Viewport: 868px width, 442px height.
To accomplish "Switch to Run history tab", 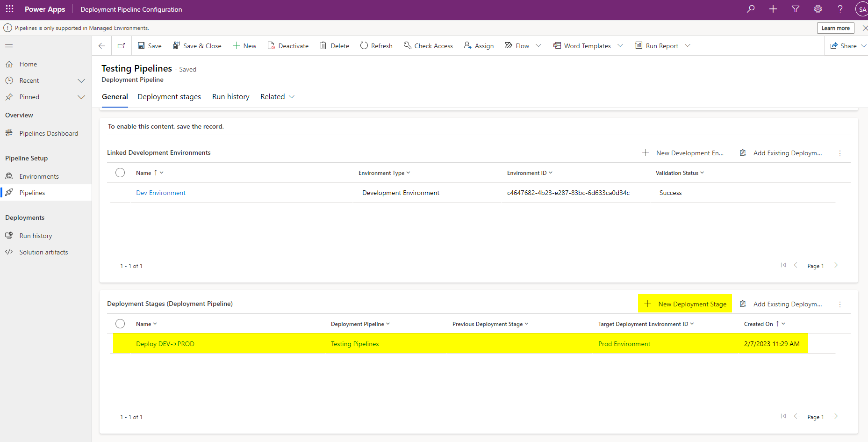I will tap(231, 97).
